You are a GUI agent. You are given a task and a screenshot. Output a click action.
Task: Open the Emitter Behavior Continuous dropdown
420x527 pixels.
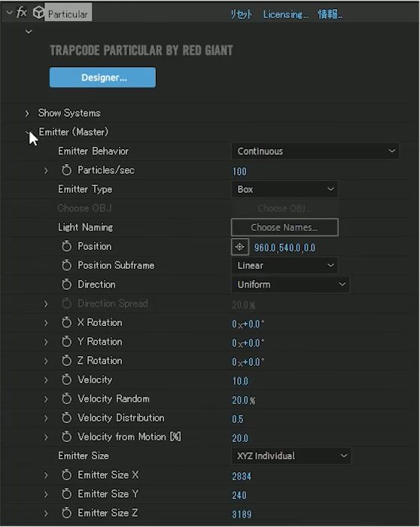pyautogui.click(x=315, y=151)
